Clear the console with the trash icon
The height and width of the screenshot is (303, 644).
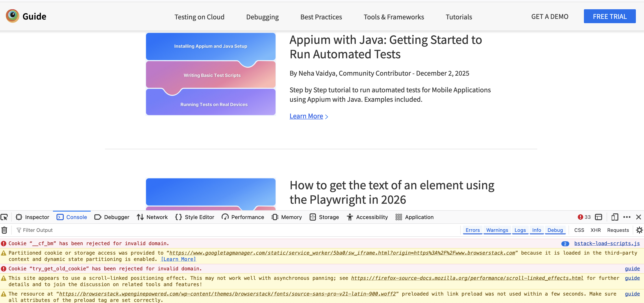coord(4,230)
